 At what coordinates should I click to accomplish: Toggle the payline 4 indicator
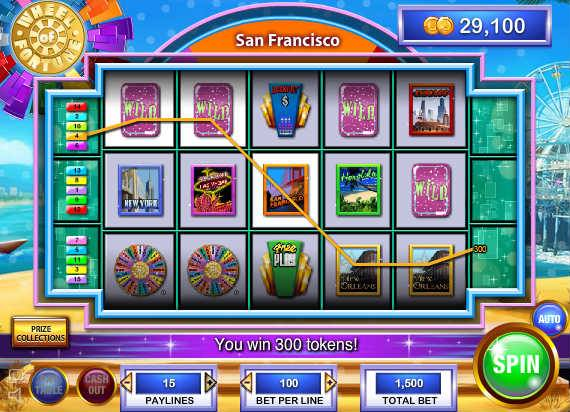76,136
